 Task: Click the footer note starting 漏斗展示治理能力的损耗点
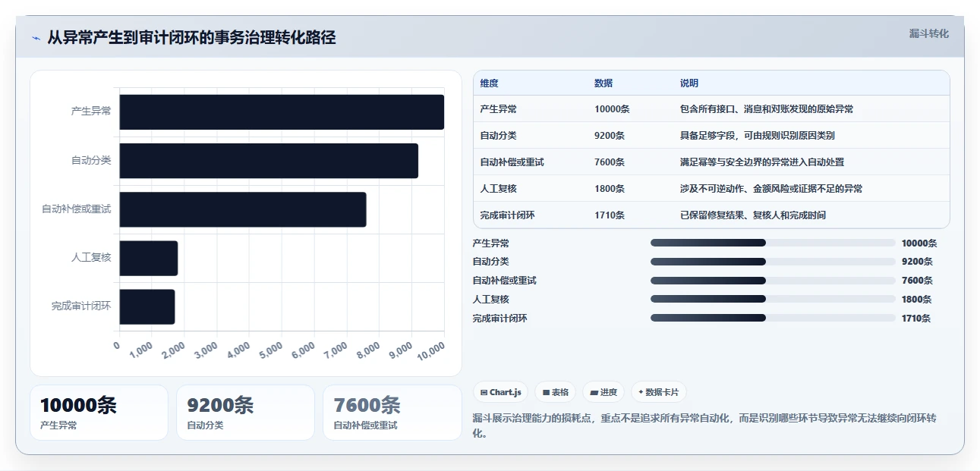pos(704,426)
